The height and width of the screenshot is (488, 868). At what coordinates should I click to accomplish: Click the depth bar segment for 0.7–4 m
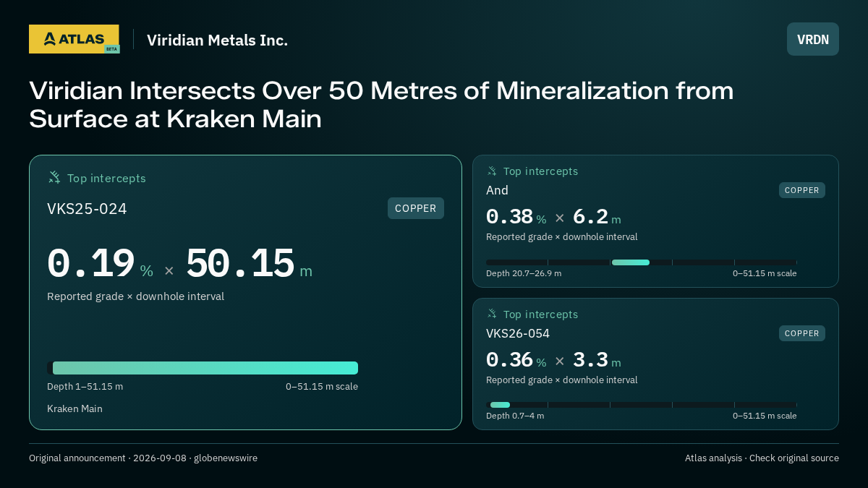tap(500, 405)
